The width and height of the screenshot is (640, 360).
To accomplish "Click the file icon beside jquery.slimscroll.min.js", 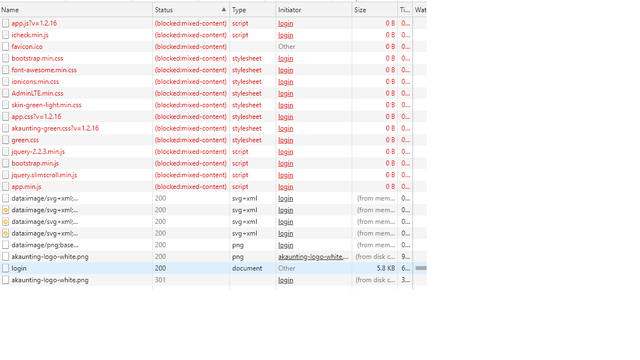I will click(5, 175).
